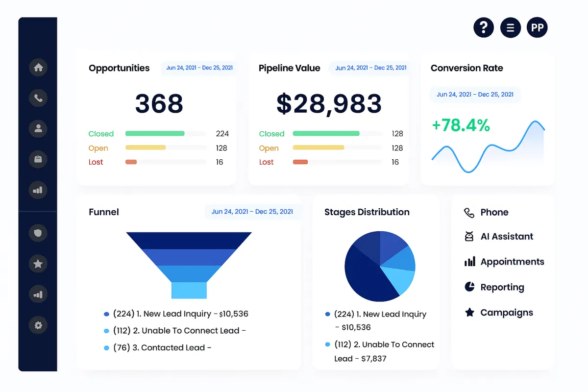Go to the Appointments menu item
Viewport: 588px width, 392px height.
504,262
